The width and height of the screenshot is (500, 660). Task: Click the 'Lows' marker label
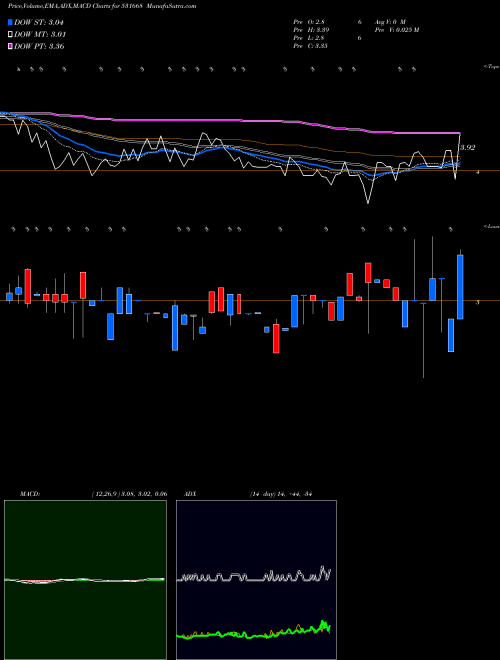pyautogui.click(x=491, y=226)
